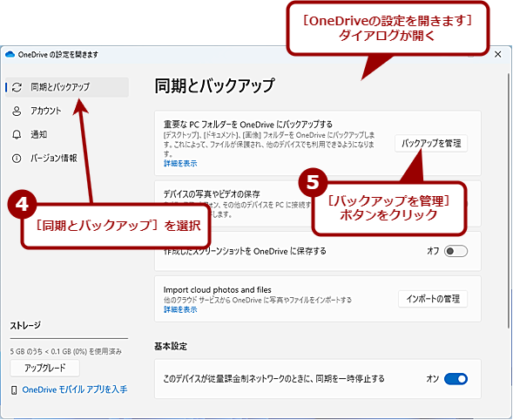513x420 pixels.
Task: Click the デバイスの写真やビデオの保存 title
Action: pos(212,194)
